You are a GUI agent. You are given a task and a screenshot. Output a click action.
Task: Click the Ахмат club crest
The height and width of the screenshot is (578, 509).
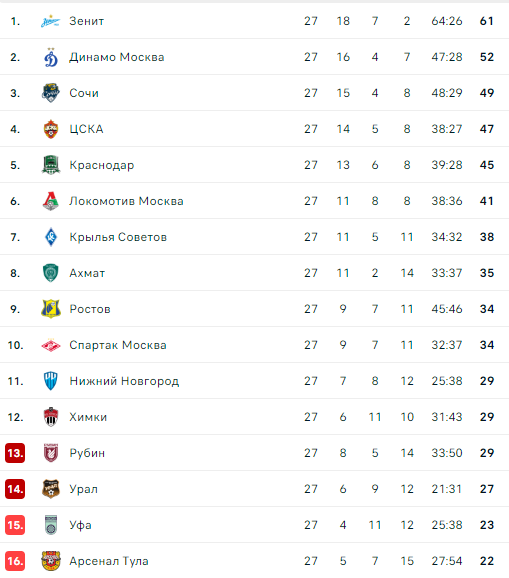[x=51, y=273]
